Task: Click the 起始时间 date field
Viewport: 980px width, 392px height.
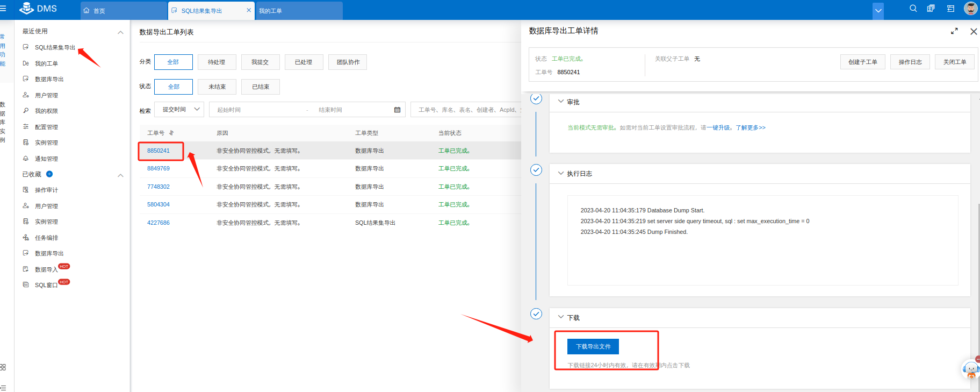Action: tap(258, 110)
